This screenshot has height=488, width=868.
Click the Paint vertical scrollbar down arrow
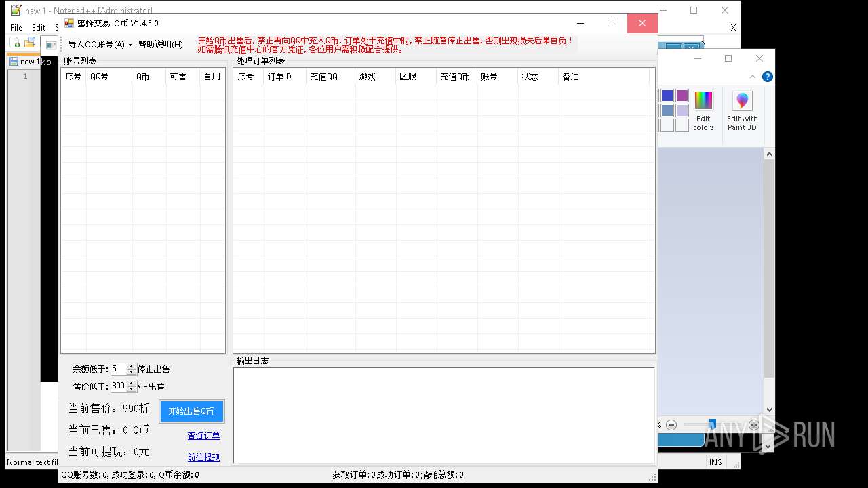(769, 409)
